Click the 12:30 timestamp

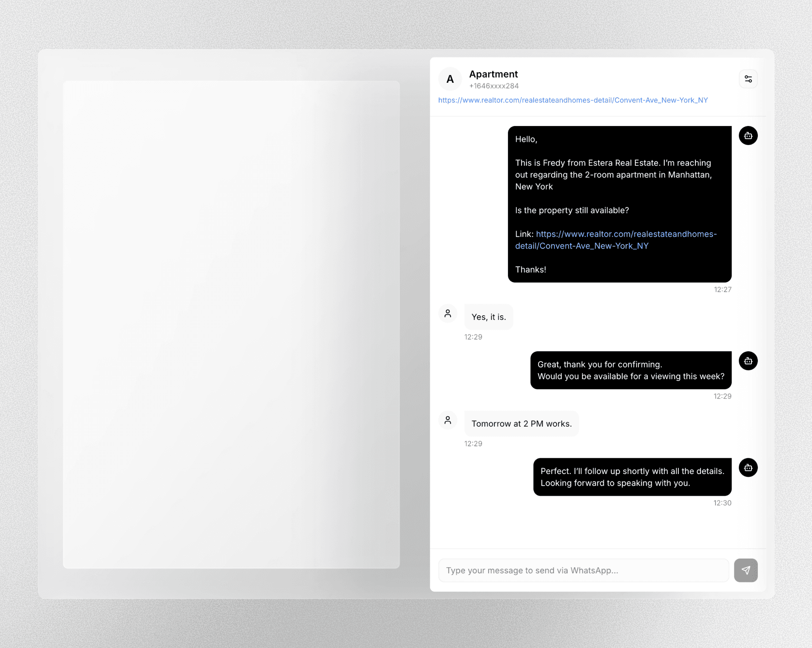722,503
